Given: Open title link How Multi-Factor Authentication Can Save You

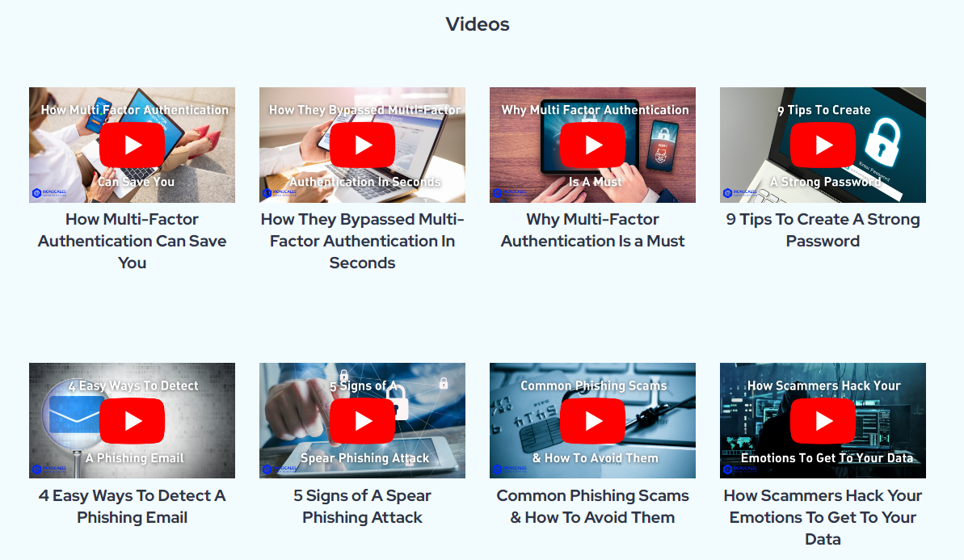Looking at the screenshot, I should [133, 241].
